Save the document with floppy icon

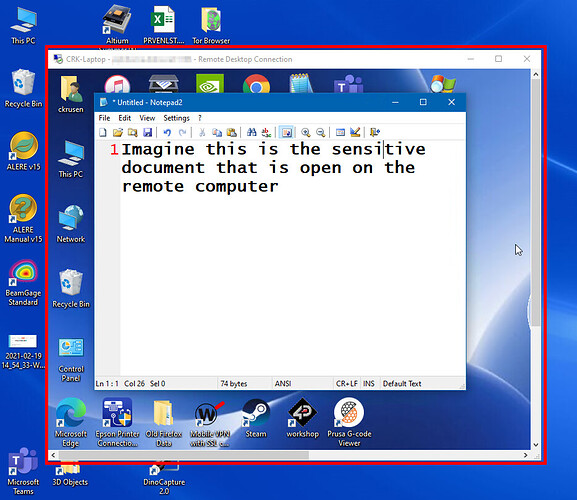coord(148,132)
